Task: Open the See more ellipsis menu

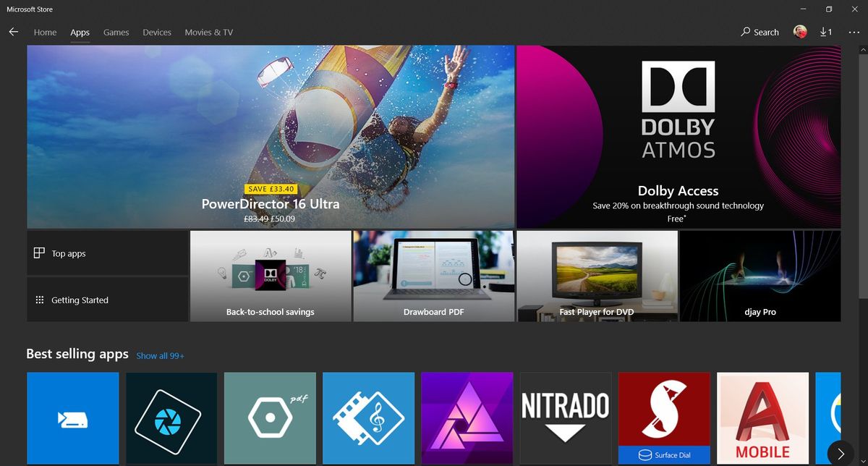Action: (854, 32)
